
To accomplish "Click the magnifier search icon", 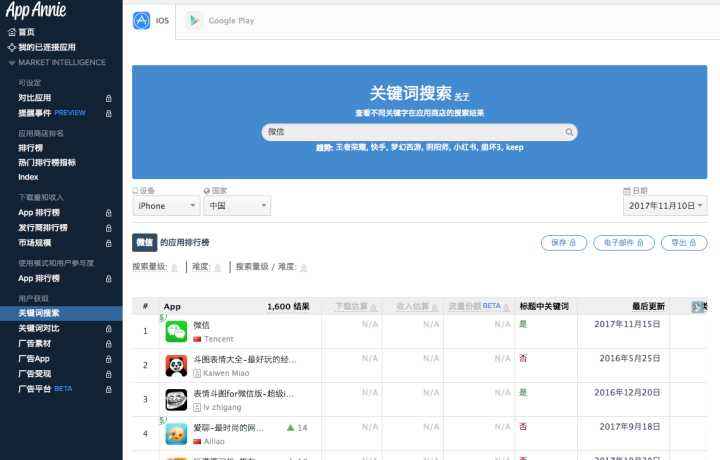I will (569, 132).
